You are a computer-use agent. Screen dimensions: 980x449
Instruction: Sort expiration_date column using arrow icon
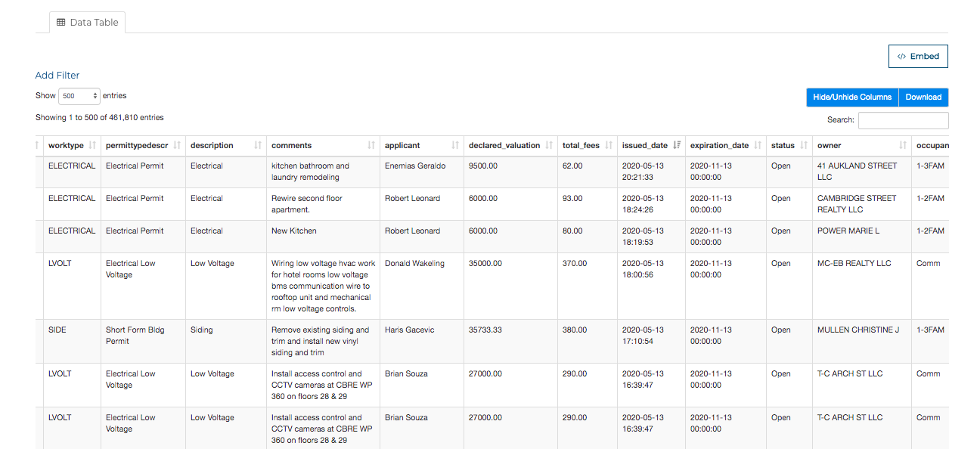(x=758, y=145)
